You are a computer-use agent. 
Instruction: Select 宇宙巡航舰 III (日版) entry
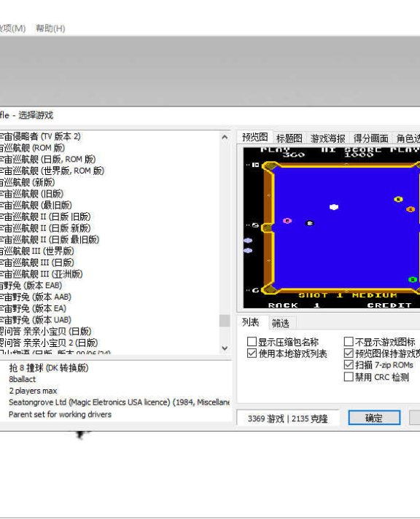(36, 262)
